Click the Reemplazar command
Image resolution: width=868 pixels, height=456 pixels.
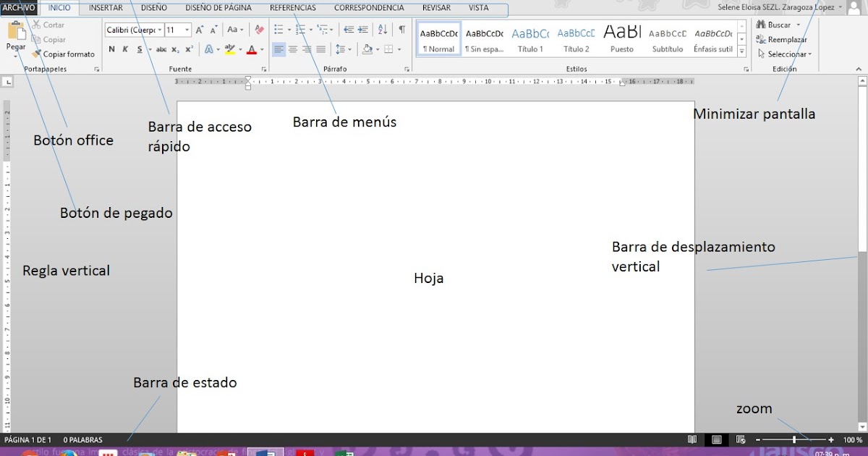(x=783, y=39)
